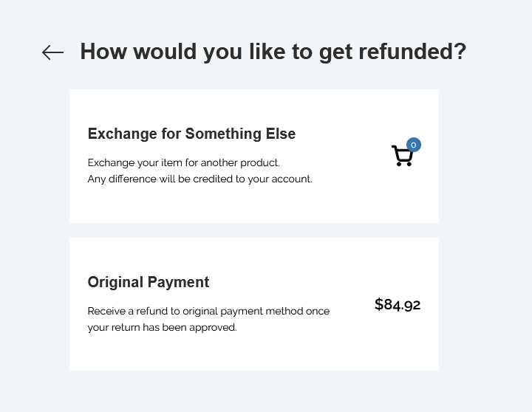Screen dimensions: 532x412
Task: Click the blue cart count badge
Action: (414, 145)
